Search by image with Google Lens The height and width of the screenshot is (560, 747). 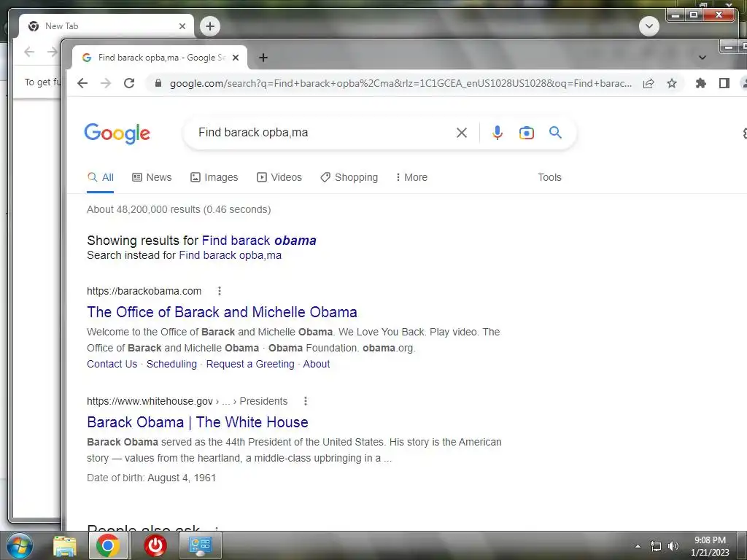(527, 133)
